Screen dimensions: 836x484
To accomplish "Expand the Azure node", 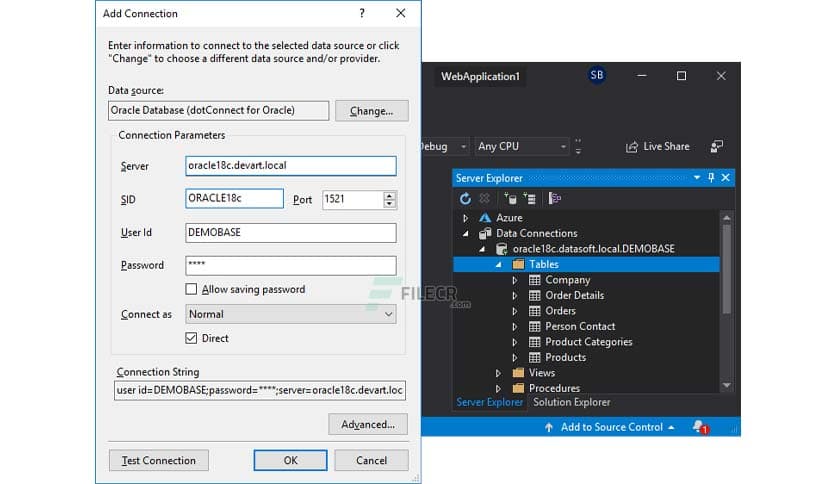I will [465, 217].
